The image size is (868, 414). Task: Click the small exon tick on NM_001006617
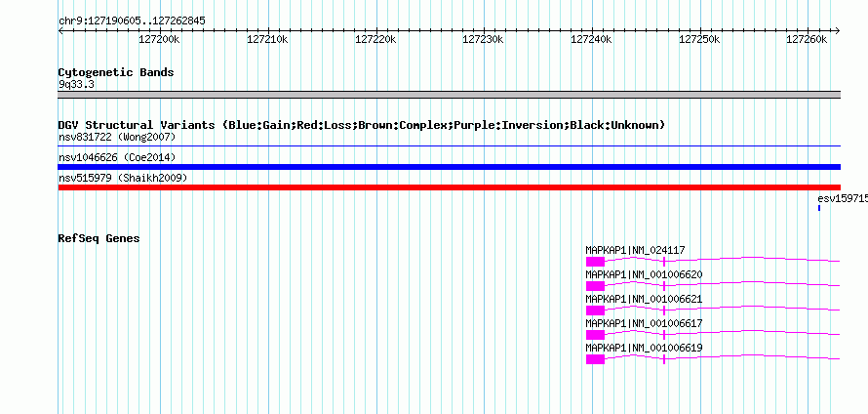click(x=664, y=335)
